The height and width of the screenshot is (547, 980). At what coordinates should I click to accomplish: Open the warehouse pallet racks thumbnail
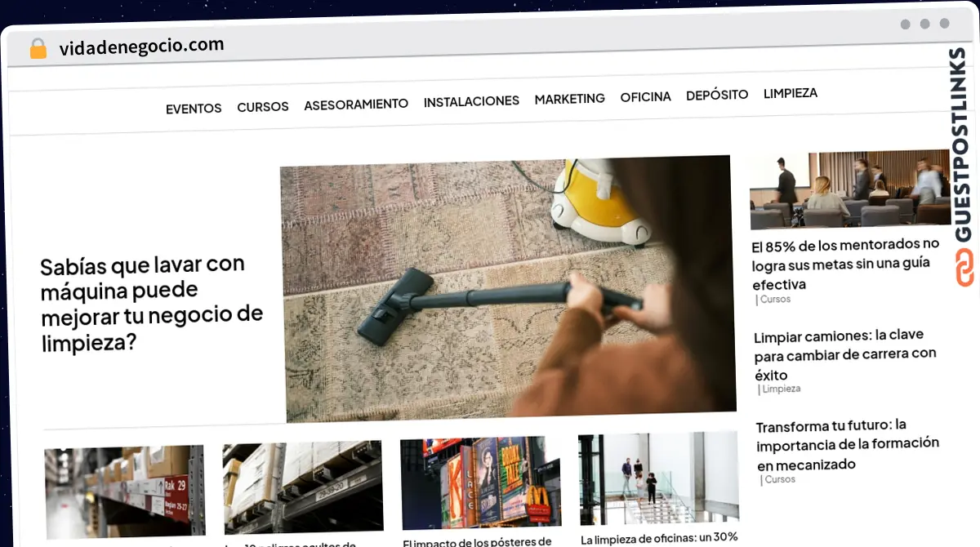[x=303, y=487]
